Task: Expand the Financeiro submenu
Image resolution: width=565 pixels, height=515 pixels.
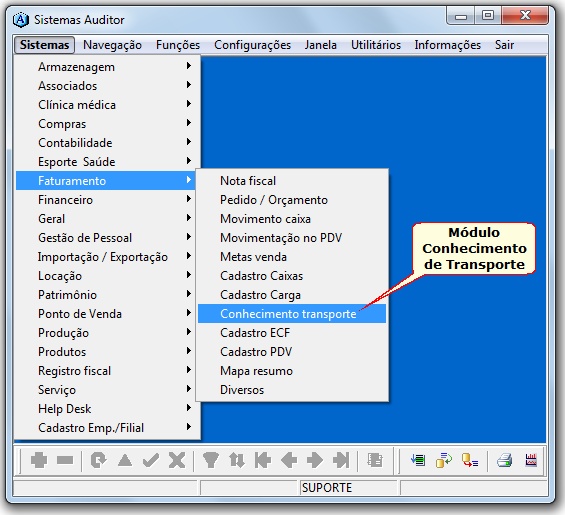Action: (106, 199)
